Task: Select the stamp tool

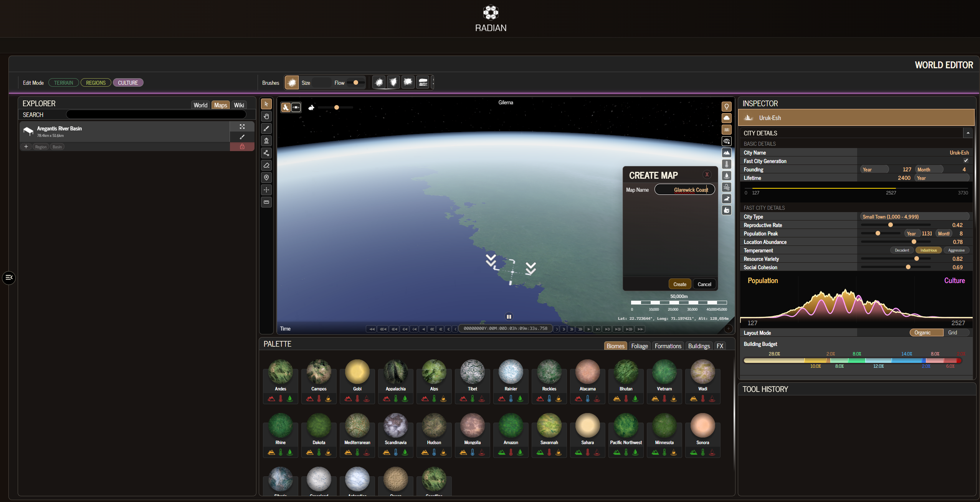Action: point(266,141)
